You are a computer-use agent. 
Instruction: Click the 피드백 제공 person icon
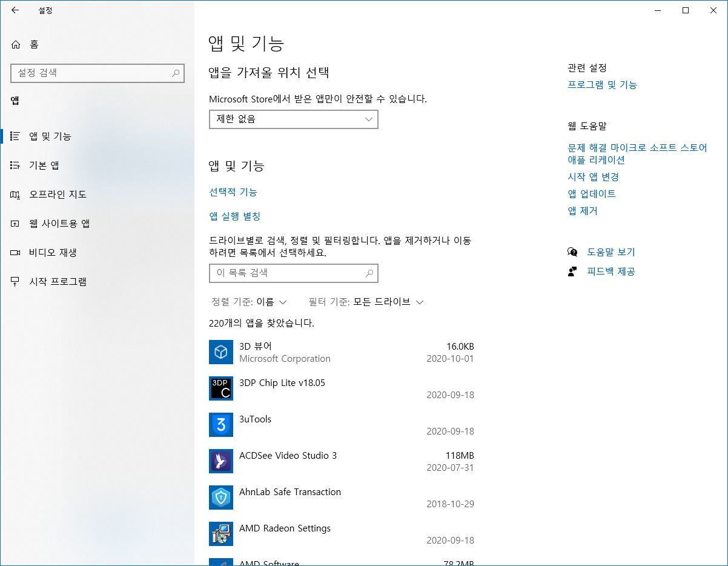572,271
